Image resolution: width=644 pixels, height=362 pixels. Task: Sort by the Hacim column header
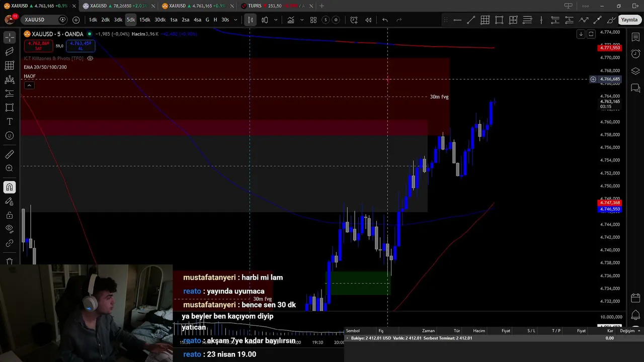click(x=479, y=331)
